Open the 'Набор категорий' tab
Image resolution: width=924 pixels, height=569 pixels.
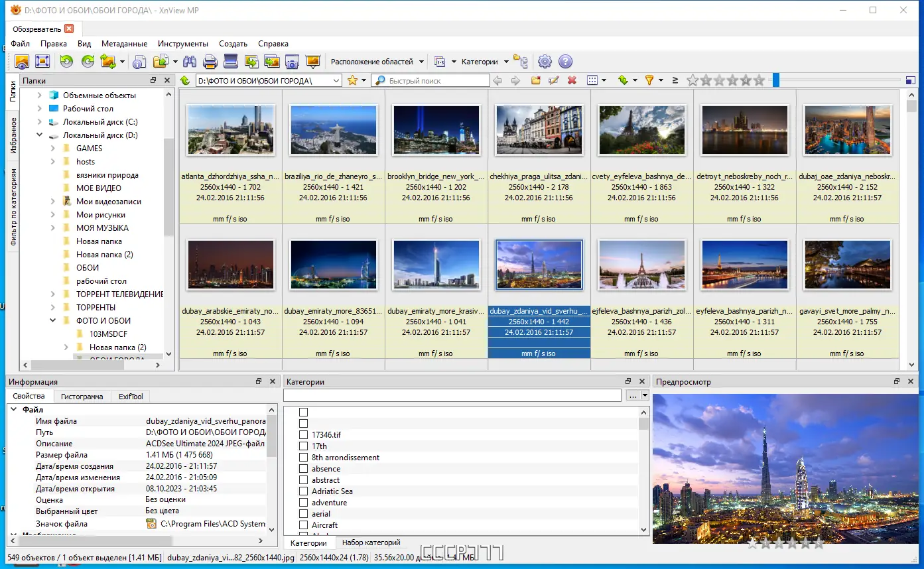(x=371, y=543)
